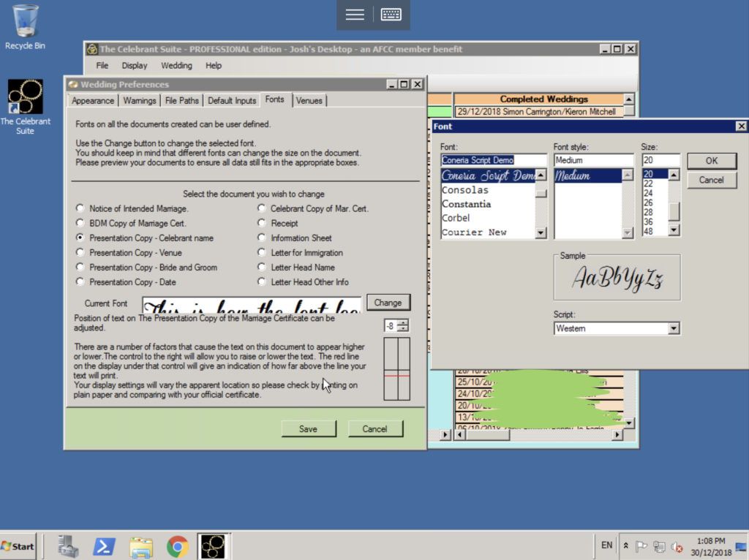The height and width of the screenshot is (560, 749).
Task: Open The Celebrant Suite desktop shortcut
Action: (25, 97)
